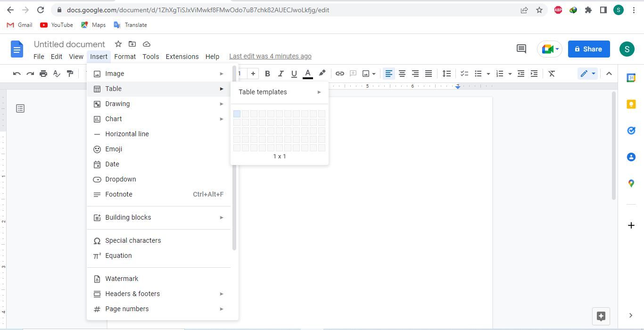The width and height of the screenshot is (644, 330).
Task: Open the Google account avatar
Action: (627, 49)
